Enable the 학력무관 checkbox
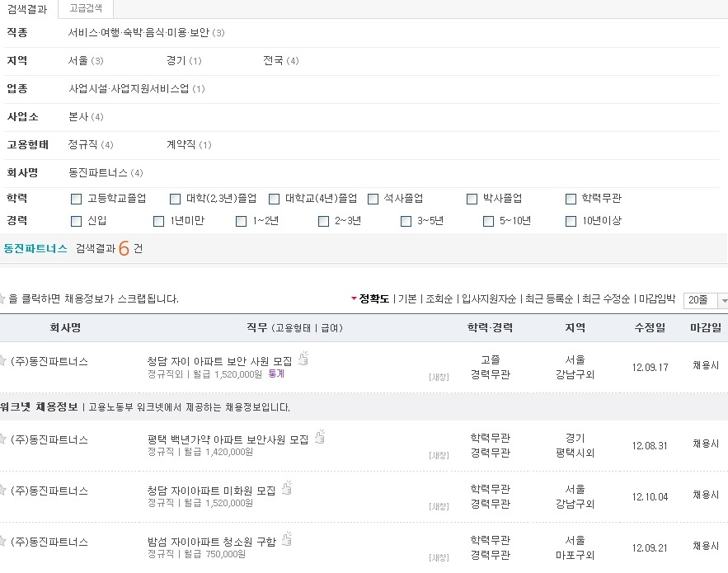 [x=571, y=200]
